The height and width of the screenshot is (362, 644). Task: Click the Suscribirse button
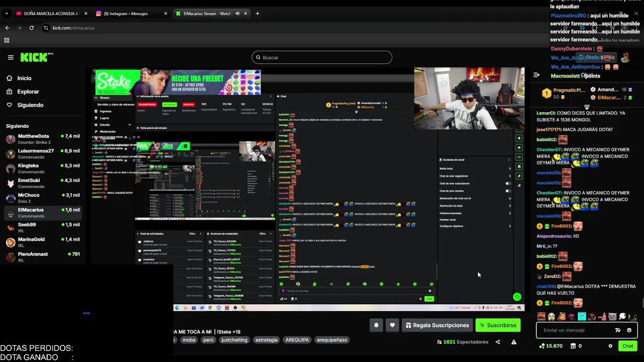[x=498, y=325]
